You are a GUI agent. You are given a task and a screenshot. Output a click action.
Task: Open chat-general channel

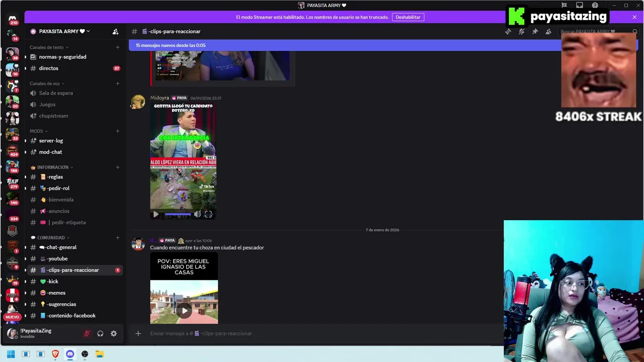coord(74,247)
